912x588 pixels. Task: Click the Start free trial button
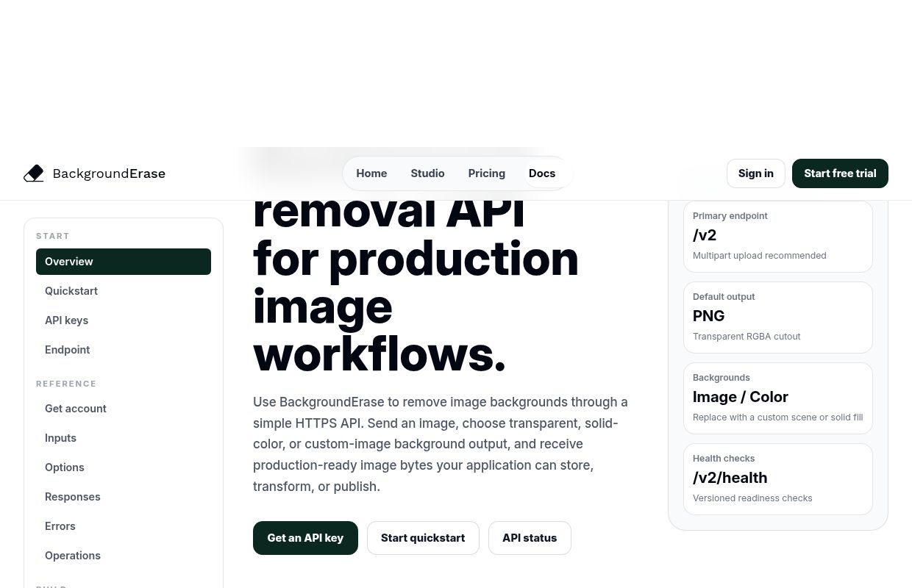(x=840, y=173)
